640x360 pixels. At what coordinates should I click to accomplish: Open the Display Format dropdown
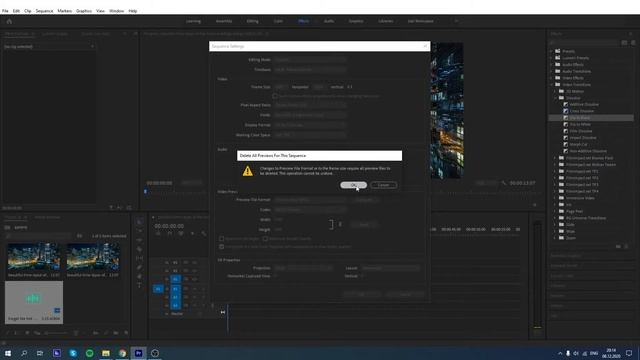click(x=310, y=125)
